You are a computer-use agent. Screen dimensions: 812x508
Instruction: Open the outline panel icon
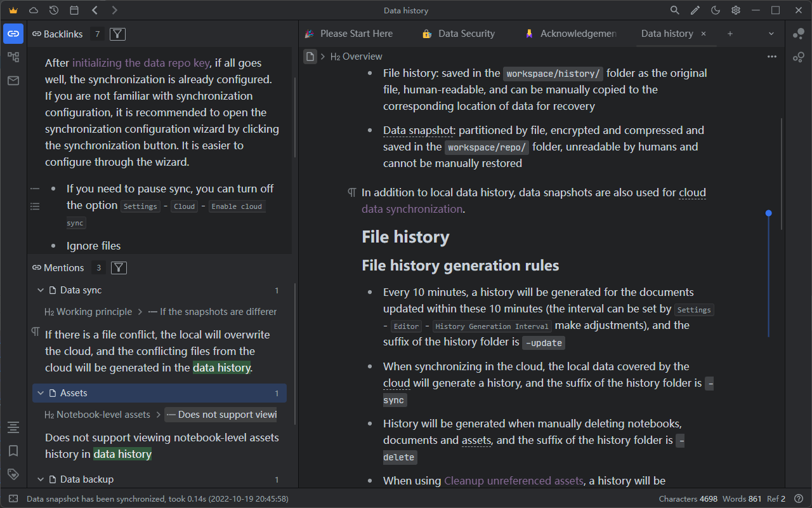[13, 427]
